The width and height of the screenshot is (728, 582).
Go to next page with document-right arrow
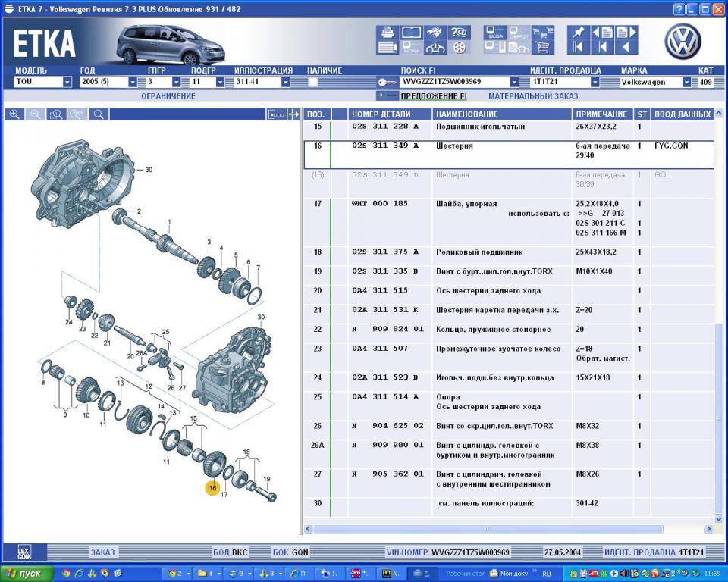coord(626,32)
